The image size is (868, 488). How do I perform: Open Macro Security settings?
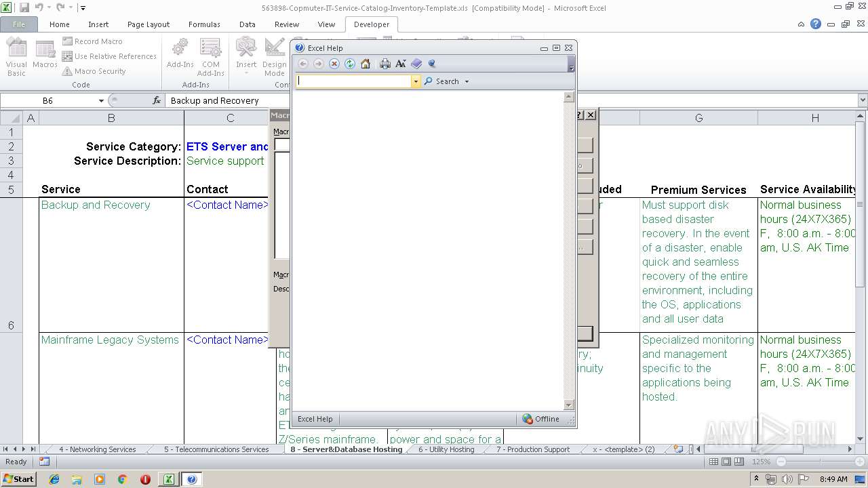pyautogui.click(x=94, y=71)
